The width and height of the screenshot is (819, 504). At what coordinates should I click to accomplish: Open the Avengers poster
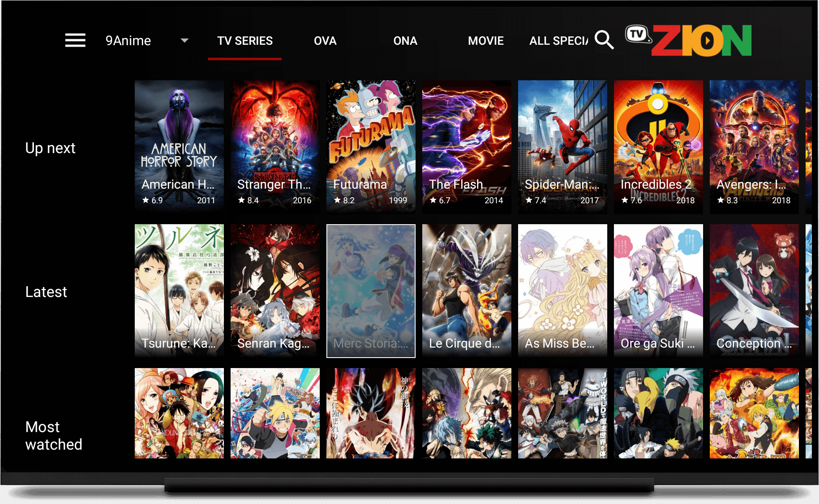click(754, 147)
